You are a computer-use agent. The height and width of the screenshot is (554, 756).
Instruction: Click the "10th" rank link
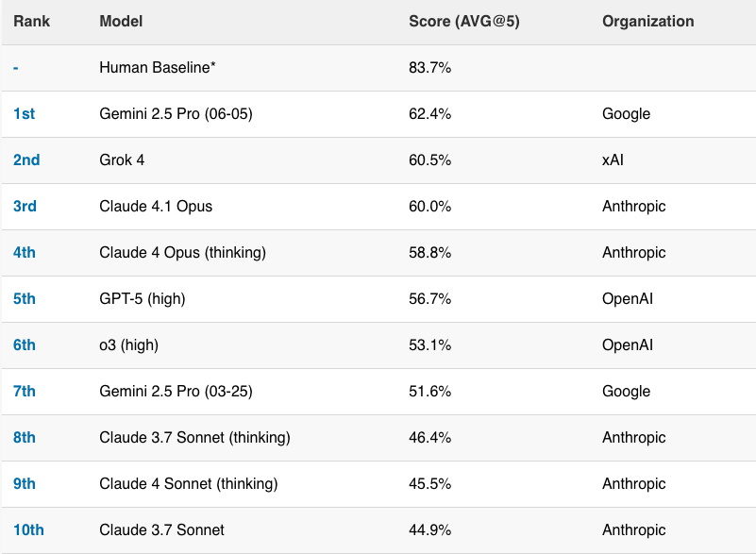click(x=28, y=530)
